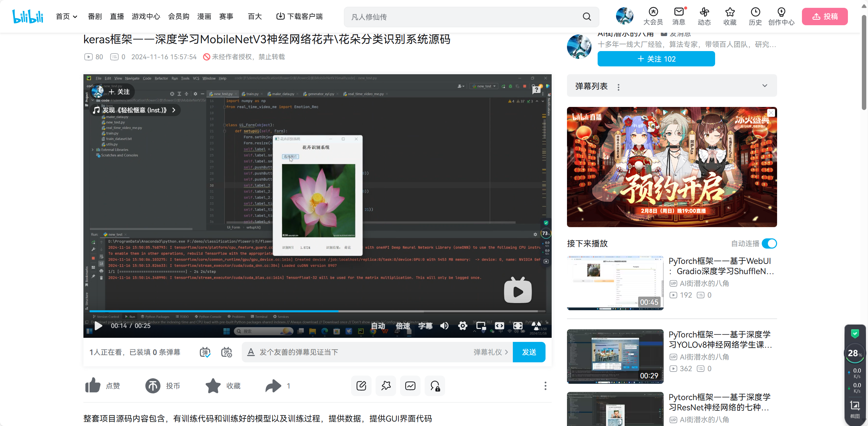The image size is (868, 426).
Task: Toggle danmaku display on or off
Action: pos(205,352)
